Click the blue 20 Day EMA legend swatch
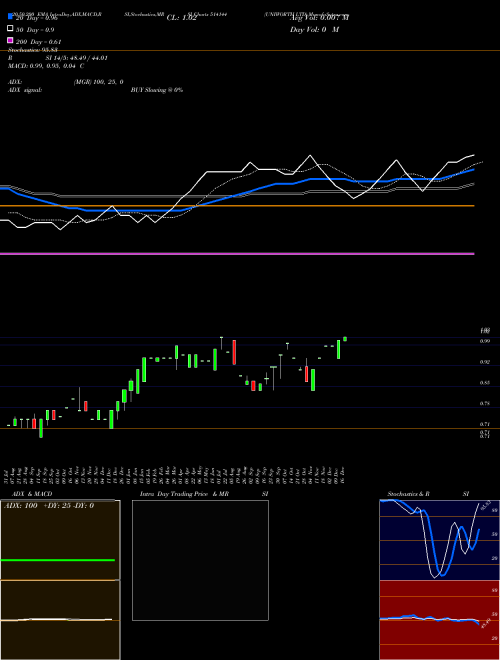Viewport: 500px width, 660px height. tap(11, 17)
